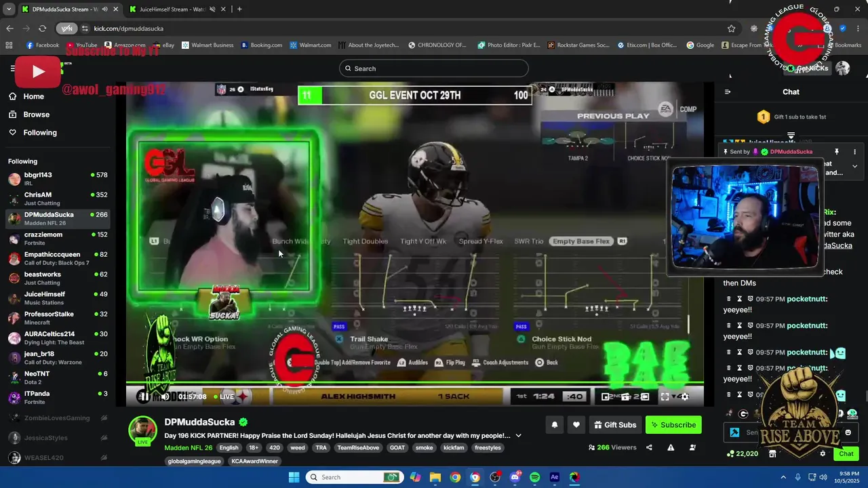The width and height of the screenshot is (868, 488).
Task: Unmute the JuiceHimself tab audio icon
Action: [x=212, y=9]
